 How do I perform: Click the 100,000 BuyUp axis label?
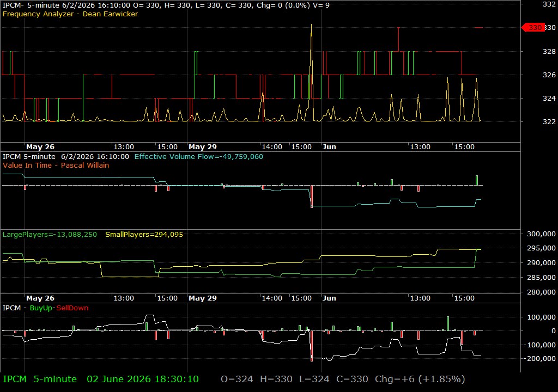[x=541, y=317]
